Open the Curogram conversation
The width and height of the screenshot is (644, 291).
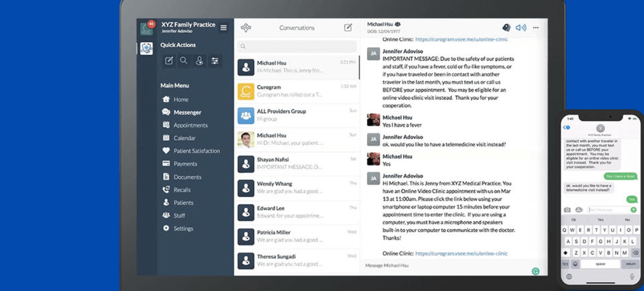click(297, 92)
